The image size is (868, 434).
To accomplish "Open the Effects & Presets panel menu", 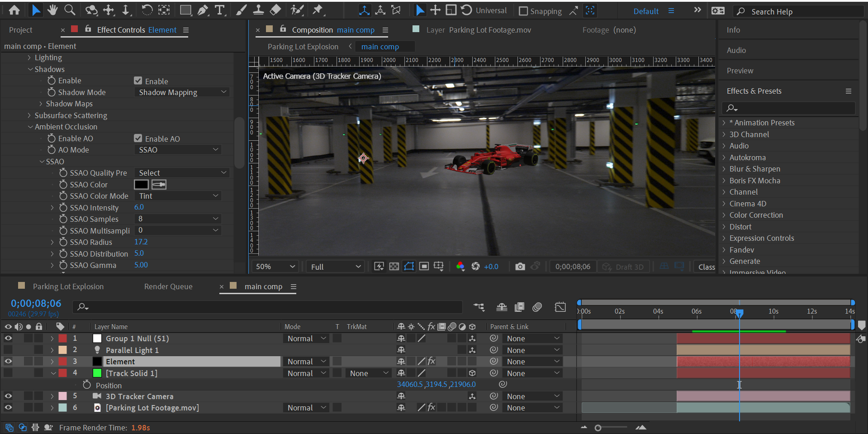I will click(x=848, y=91).
